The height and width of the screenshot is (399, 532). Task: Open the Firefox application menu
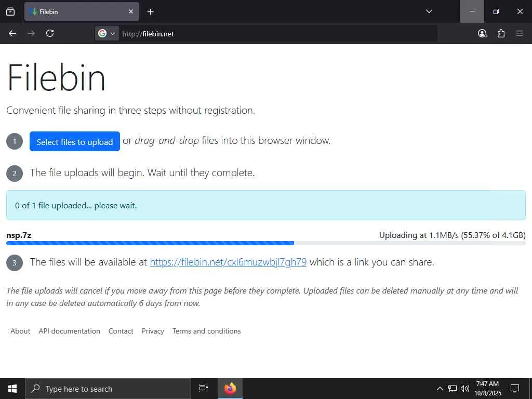tap(520, 33)
